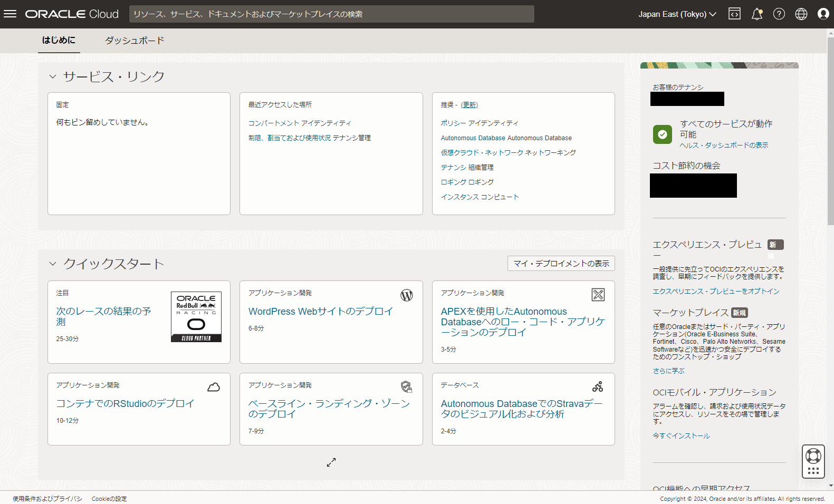Switch to the ダッシュボード tab
834x504 pixels.
pos(135,41)
